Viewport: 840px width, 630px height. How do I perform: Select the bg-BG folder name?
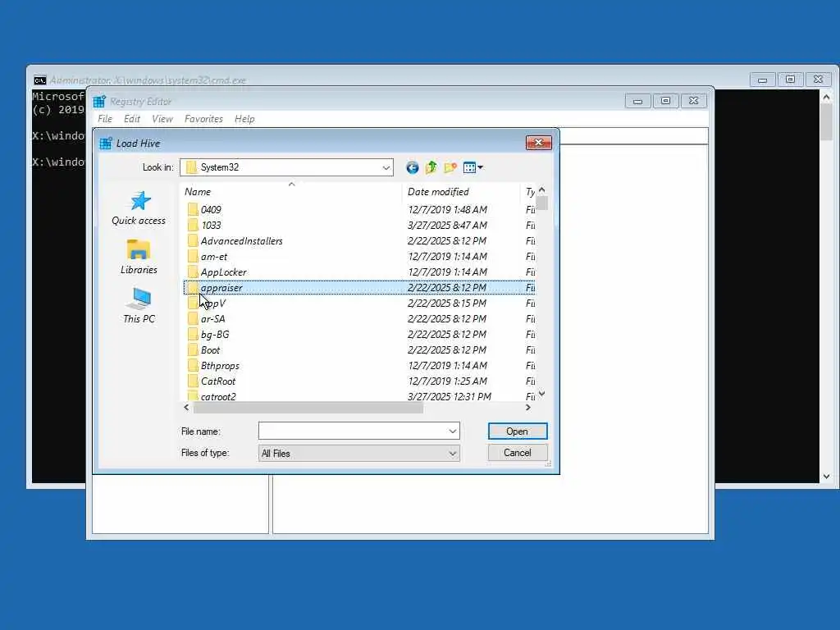point(215,335)
